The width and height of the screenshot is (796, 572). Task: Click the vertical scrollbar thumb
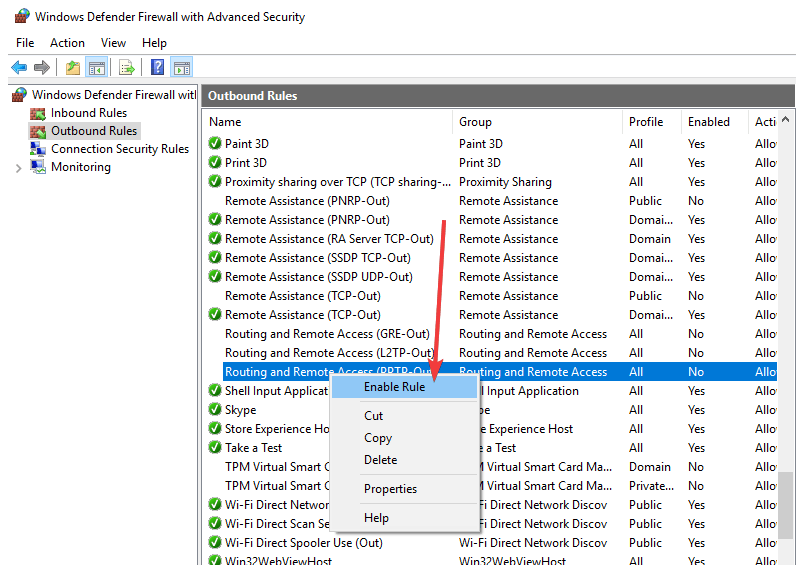tap(785, 504)
